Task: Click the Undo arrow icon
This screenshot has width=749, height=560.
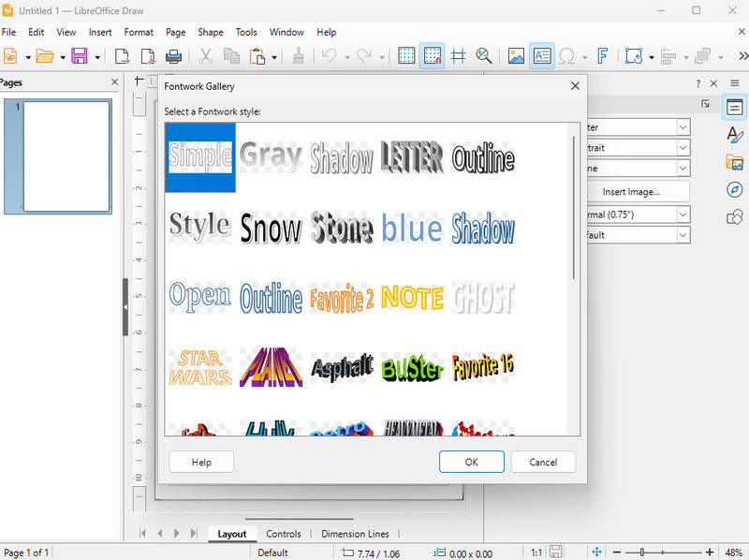Action: (330, 56)
